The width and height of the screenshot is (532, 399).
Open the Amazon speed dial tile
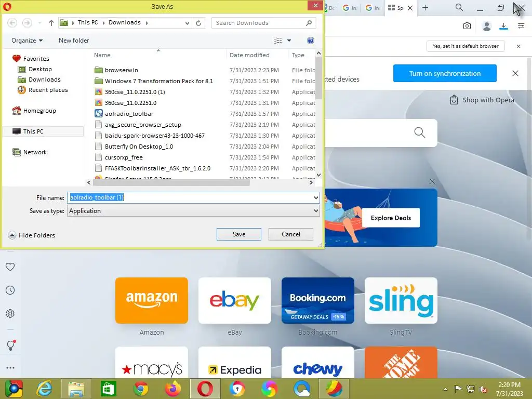pyautogui.click(x=152, y=301)
